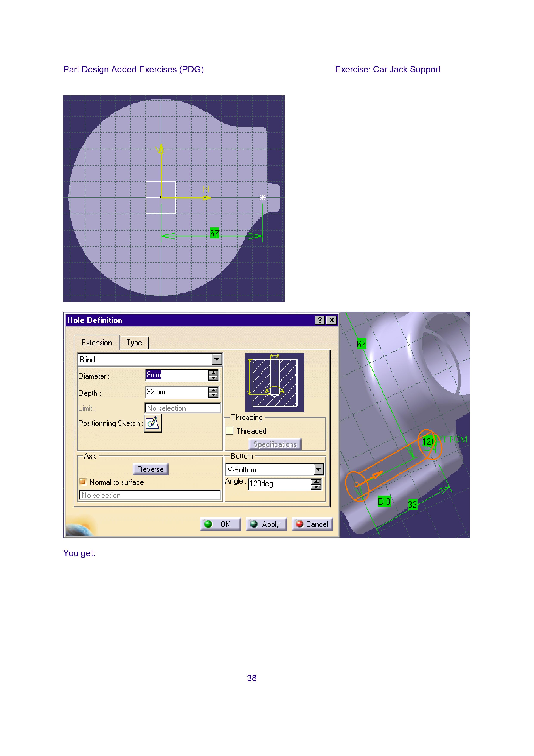Screen dimensions: 534x756
Task: Select the Extension tab
Action: pyautogui.click(x=97, y=343)
